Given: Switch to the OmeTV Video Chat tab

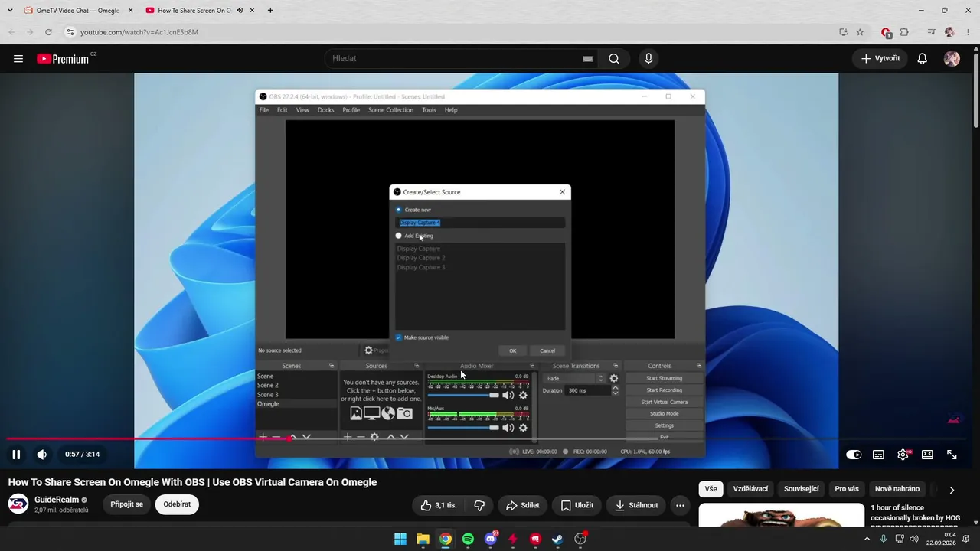Looking at the screenshot, I should tap(77, 11).
